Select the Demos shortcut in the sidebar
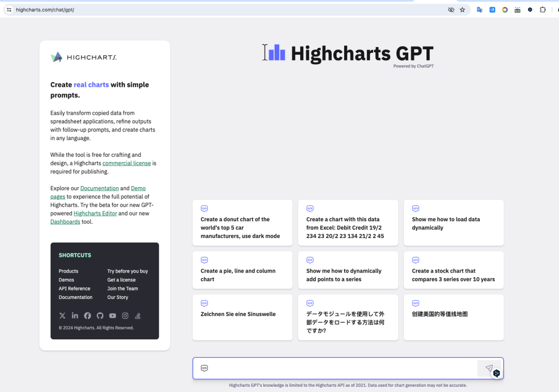The image size is (559, 392). [66, 279]
